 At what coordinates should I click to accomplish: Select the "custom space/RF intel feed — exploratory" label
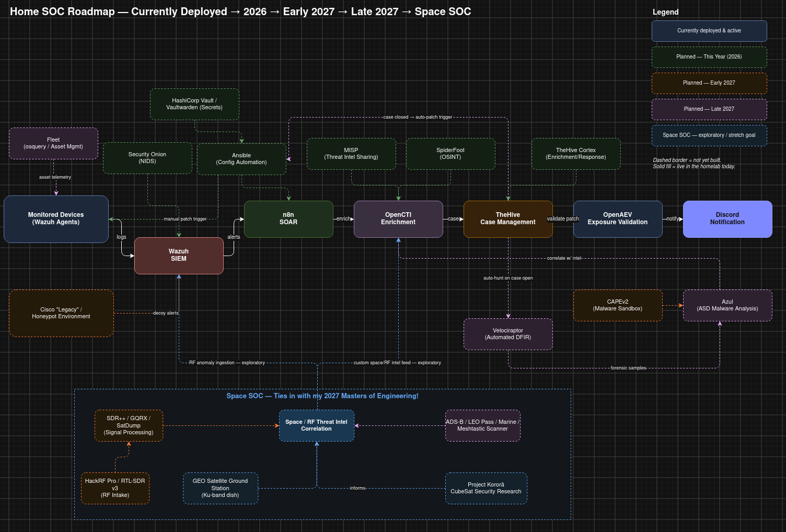[x=397, y=363]
